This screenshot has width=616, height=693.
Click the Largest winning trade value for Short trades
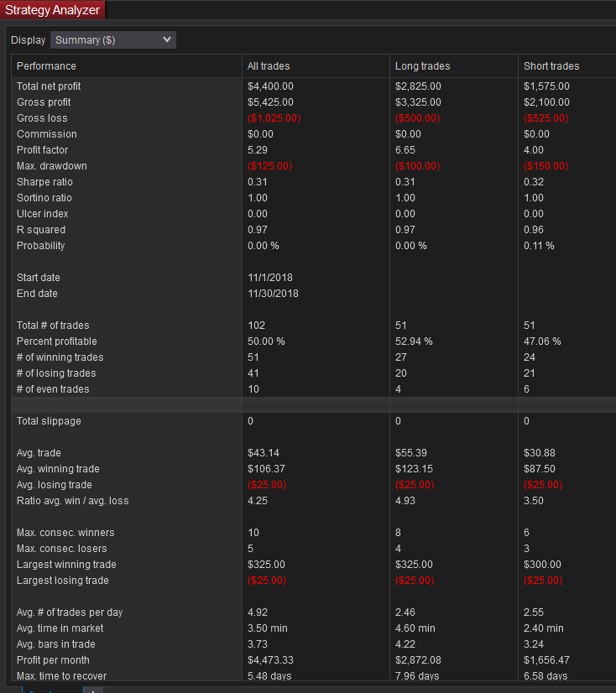coord(542,565)
